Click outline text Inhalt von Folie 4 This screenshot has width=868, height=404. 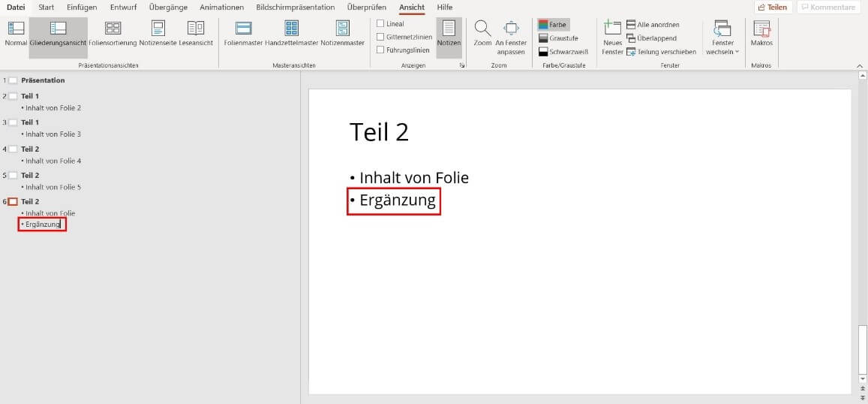tap(53, 161)
